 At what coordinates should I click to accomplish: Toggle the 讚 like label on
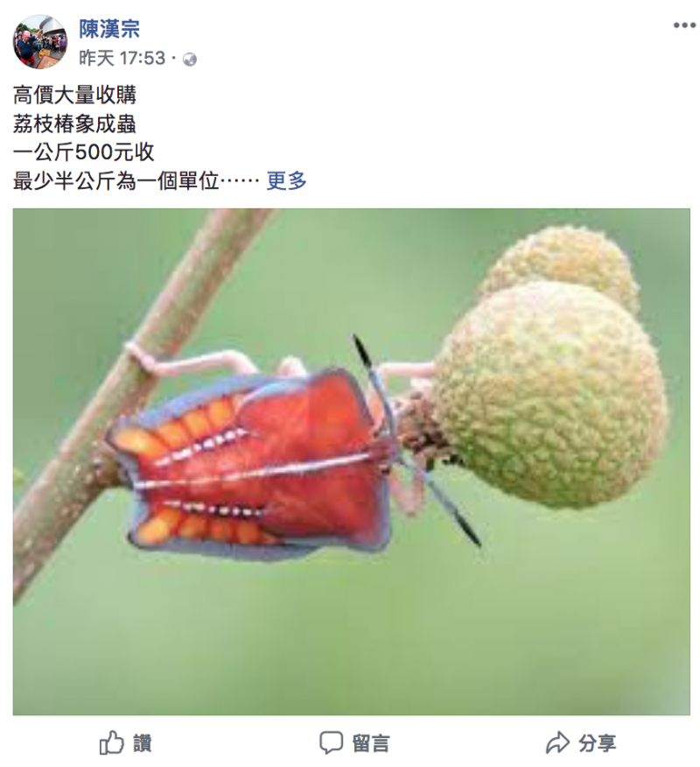(143, 743)
